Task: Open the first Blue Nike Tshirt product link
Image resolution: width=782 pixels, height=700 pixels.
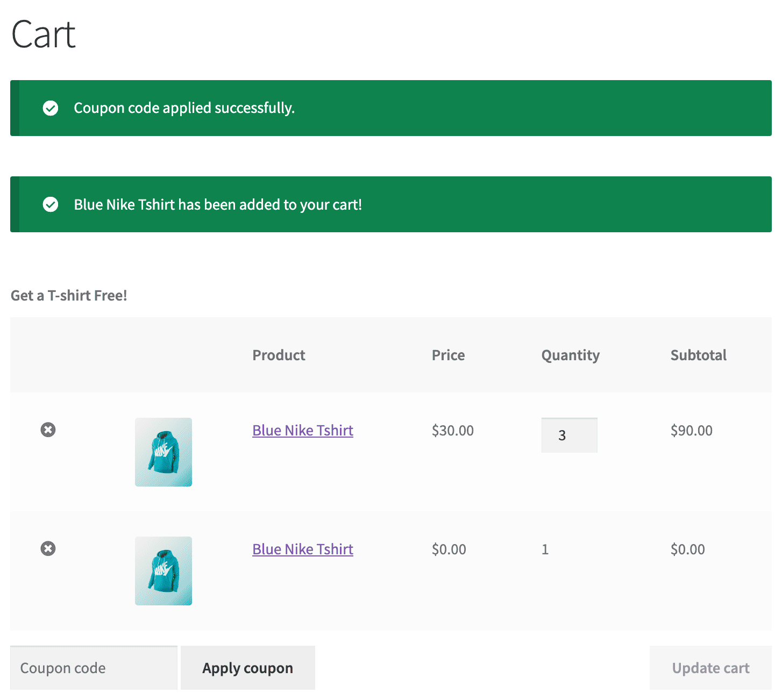Action: click(x=302, y=430)
